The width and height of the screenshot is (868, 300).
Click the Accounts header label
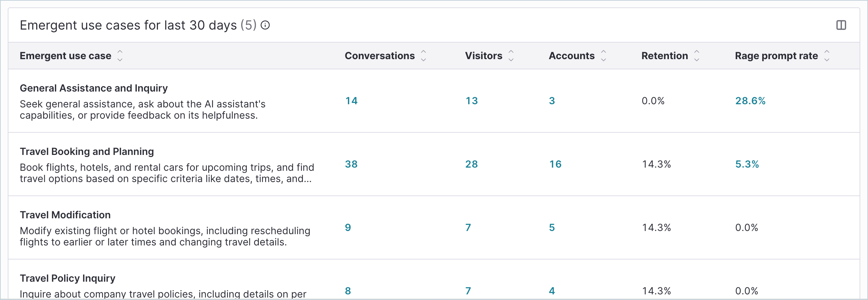[572, 56]
